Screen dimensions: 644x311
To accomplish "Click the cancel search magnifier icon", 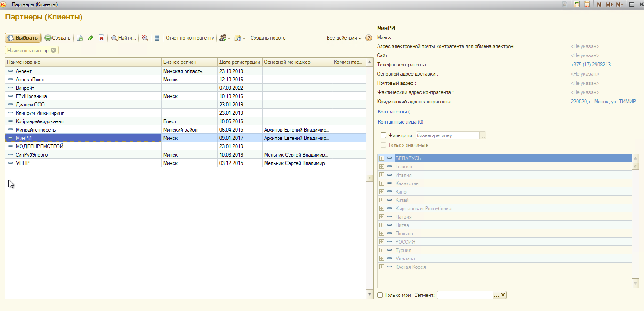I will click(145, 38).
